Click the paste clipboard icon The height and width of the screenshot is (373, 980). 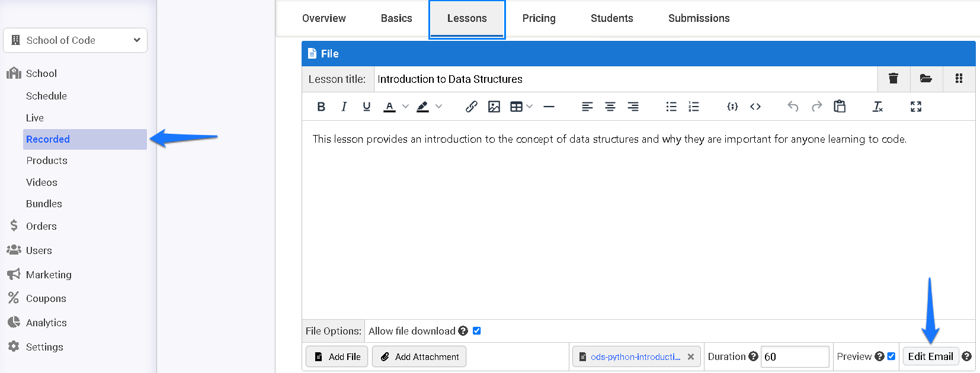pos(840,107)
